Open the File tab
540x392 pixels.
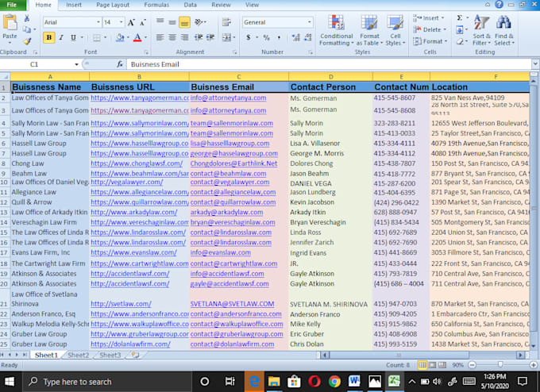(12, 5)
